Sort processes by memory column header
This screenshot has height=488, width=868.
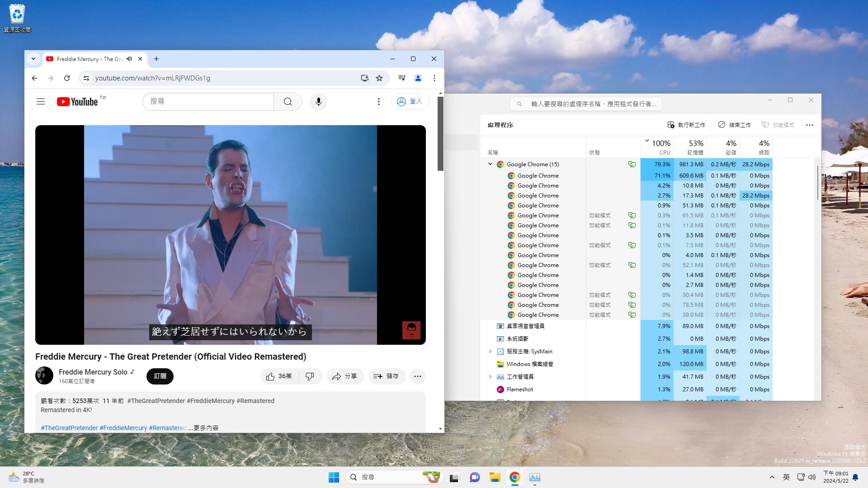691,147
